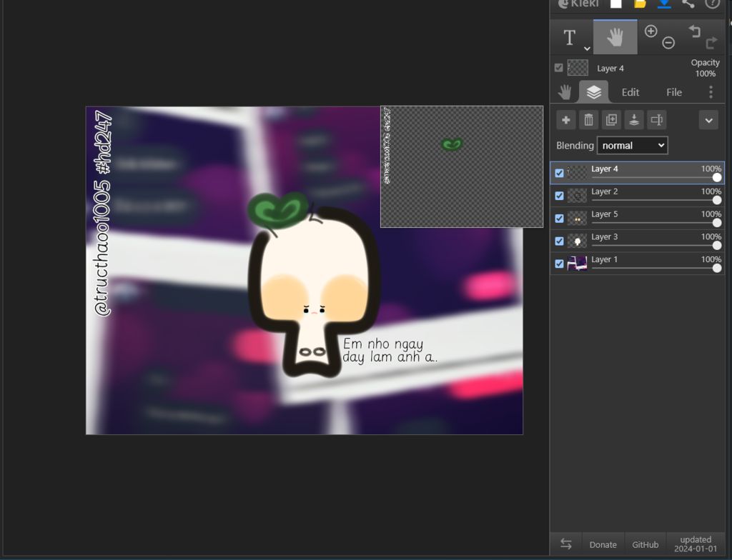Image resolution: width=732 pixels, height=560 pixels.
Task: Open the Blending mode dropdown
Action: [633, 145]
